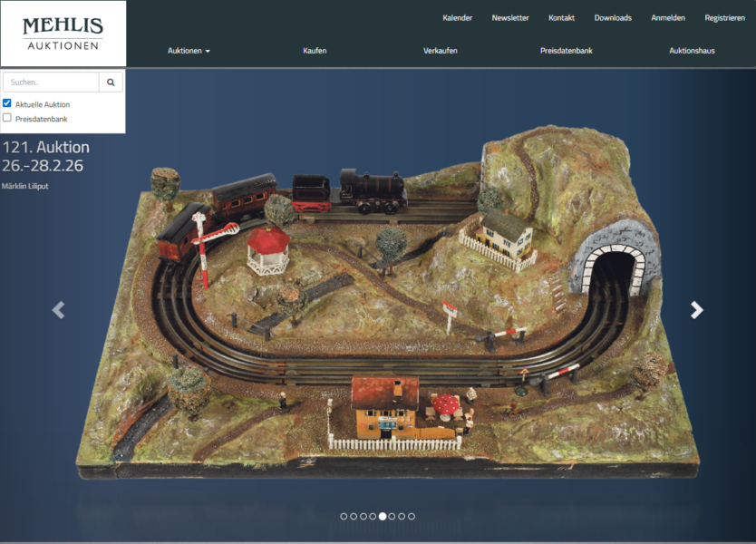
Task: Enable the Preisdatenbank search checkbox
Action: (7, 118)
